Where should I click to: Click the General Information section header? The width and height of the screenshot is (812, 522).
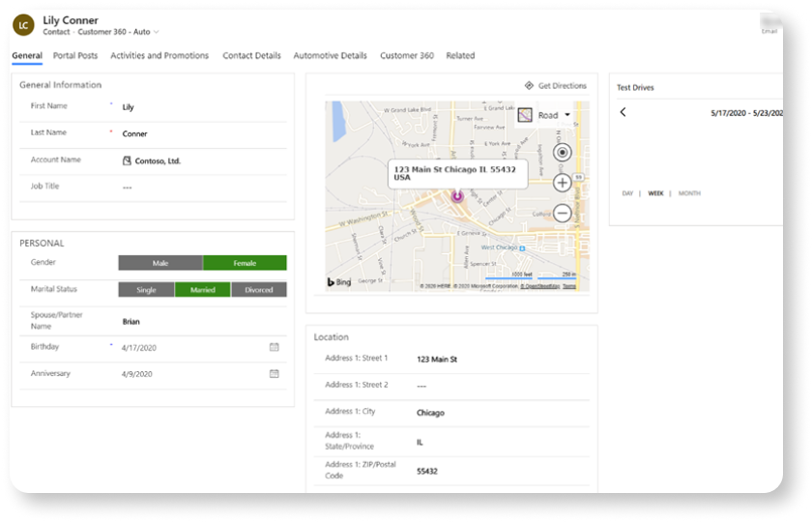click(x=61, y=85)
